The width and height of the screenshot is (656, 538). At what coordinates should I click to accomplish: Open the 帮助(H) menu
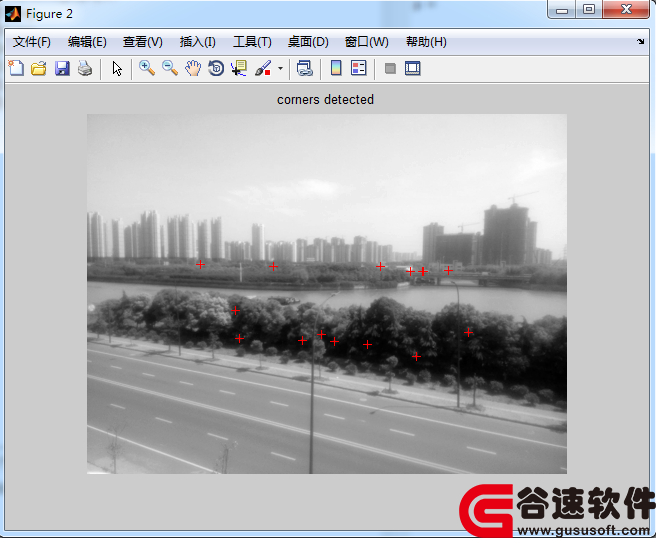[426, 42]
